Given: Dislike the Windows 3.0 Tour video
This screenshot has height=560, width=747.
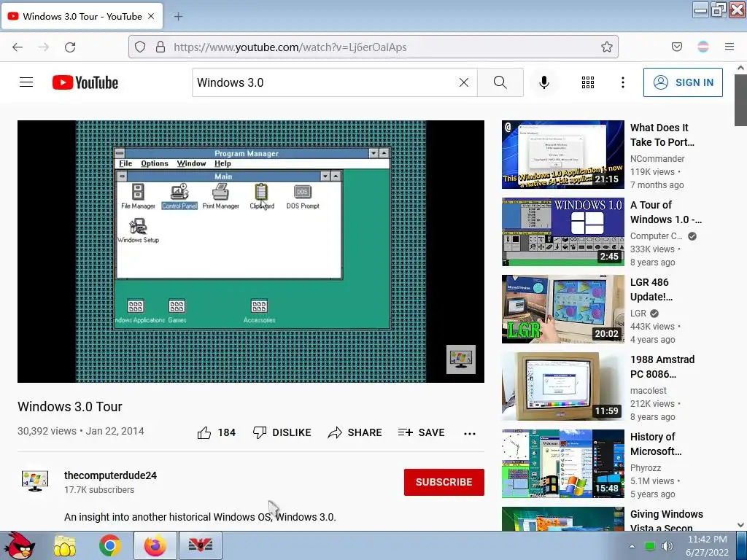Looking at the screenshot, I should coord(282,432).
